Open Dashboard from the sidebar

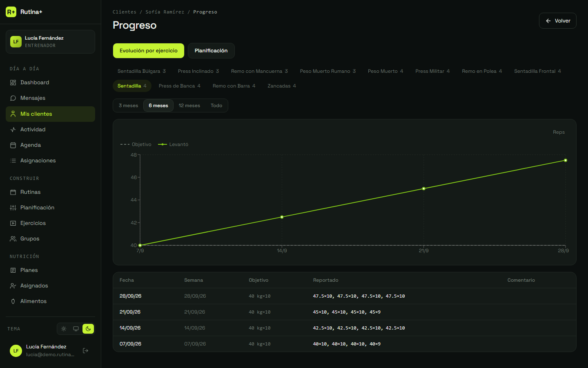coord(50,83)
